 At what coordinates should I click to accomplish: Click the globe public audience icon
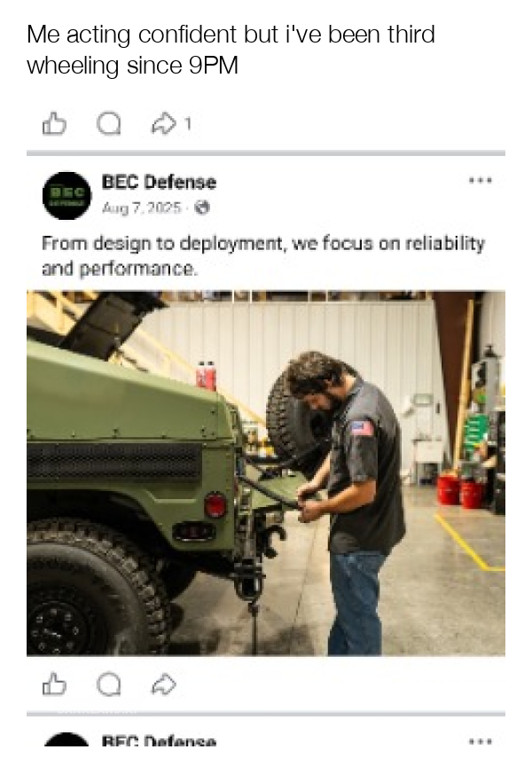pos(201,207)
